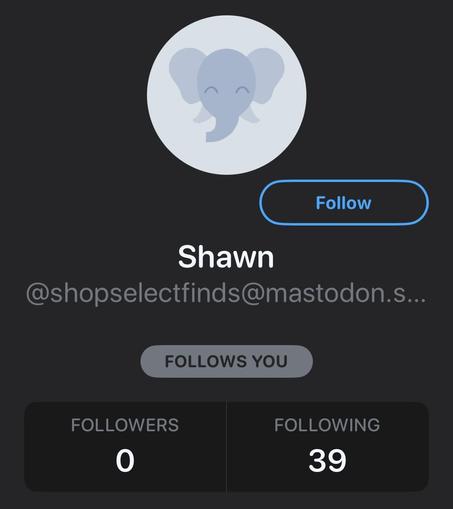Click the elephant's right tusk

coord(250,115)
